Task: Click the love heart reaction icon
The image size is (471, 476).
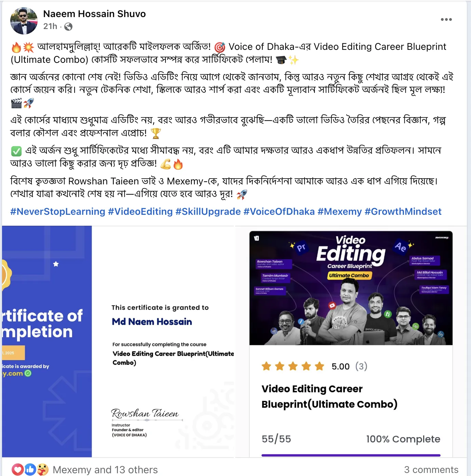Action: 18,470
